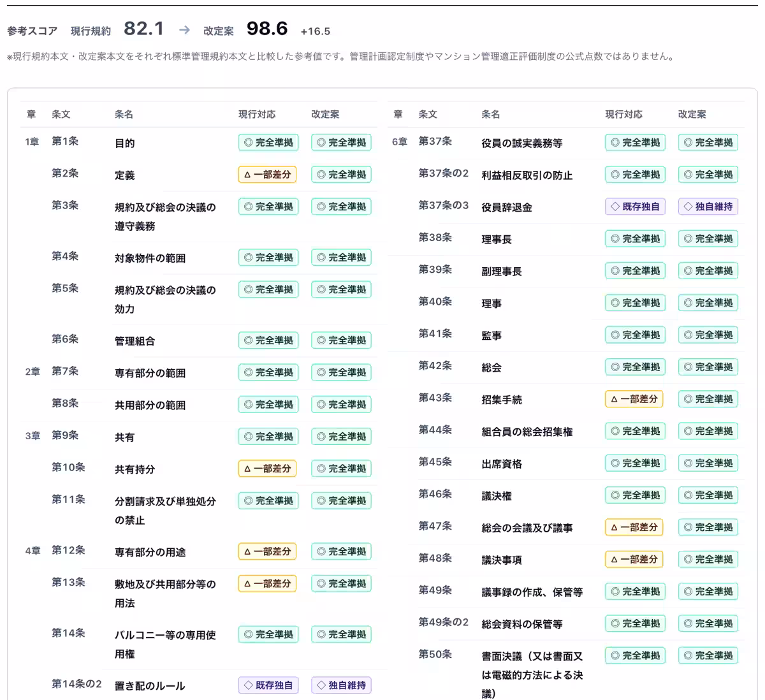Click the article name 招集手続
The height and width of the screenshot is (700, 765).
[502, 400]
